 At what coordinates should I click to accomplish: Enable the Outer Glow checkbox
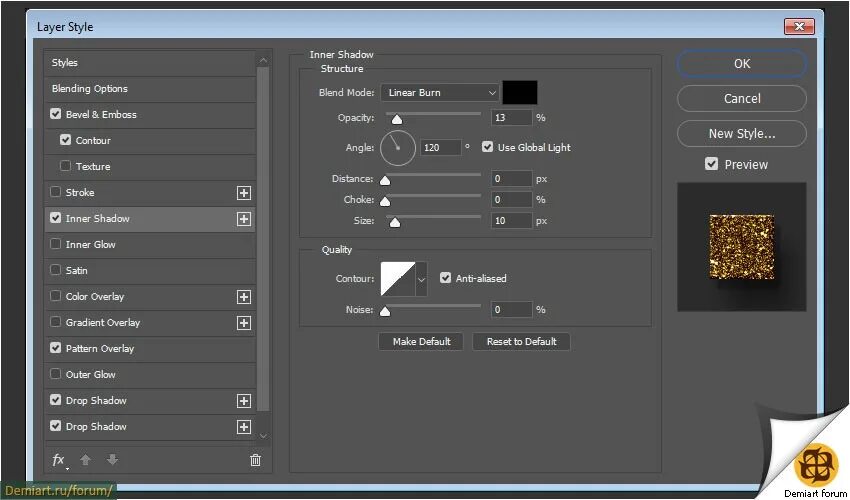click(55, 374)
